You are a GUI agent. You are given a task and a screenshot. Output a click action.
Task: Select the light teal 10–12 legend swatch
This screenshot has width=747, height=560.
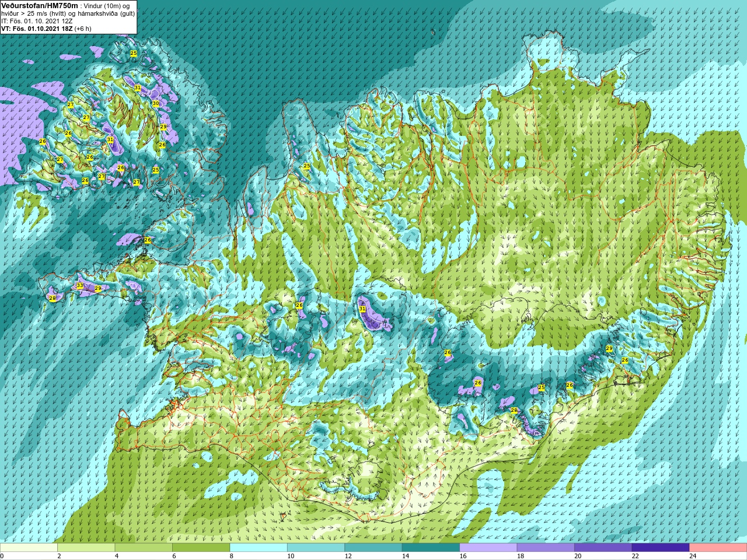[316, 548]
